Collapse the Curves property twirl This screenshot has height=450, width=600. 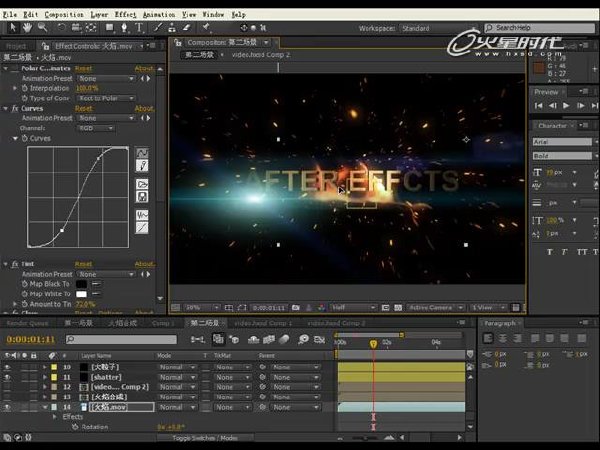(15, 139)
